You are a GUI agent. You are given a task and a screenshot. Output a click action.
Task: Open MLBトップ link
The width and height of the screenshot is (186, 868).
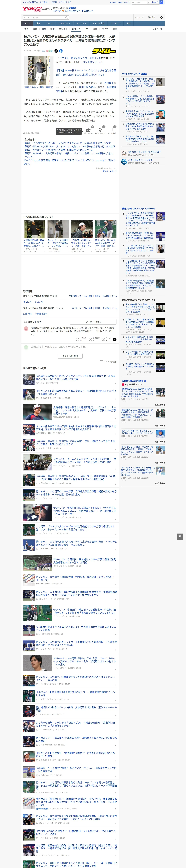coord(76,308)
